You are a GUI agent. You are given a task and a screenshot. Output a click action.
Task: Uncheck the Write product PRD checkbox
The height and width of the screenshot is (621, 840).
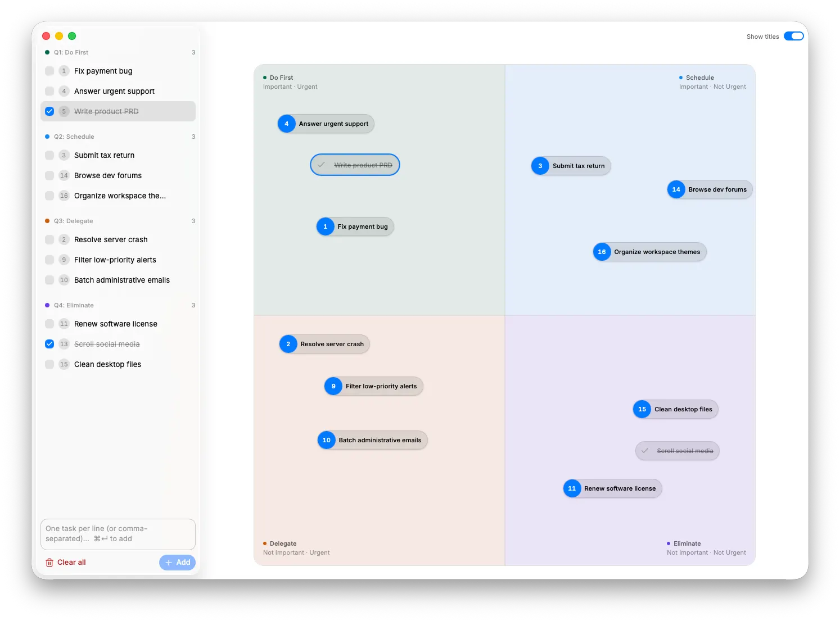(49, 111)
